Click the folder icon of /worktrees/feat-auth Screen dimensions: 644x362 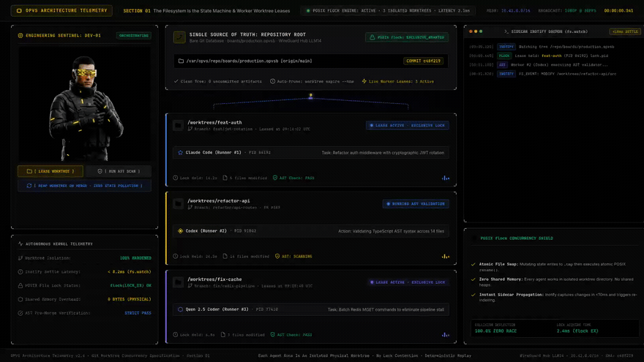point(179,125)
